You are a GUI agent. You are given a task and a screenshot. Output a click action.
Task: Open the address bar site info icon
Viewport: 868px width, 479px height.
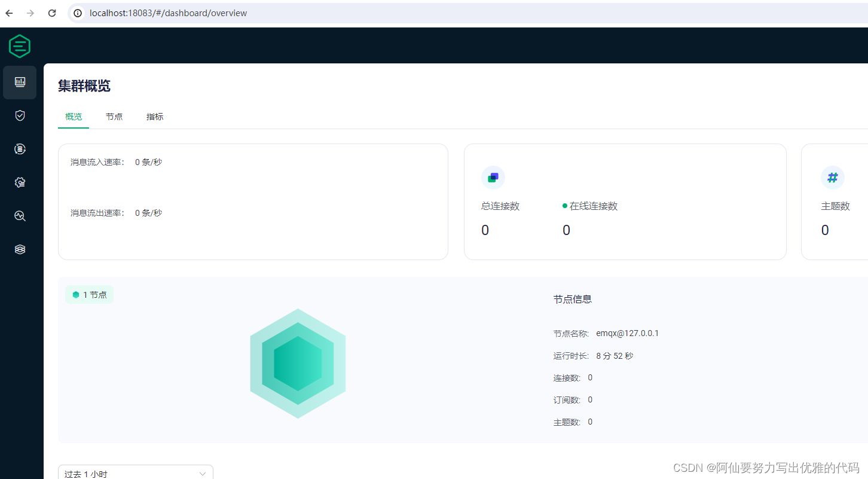[78, 13]
